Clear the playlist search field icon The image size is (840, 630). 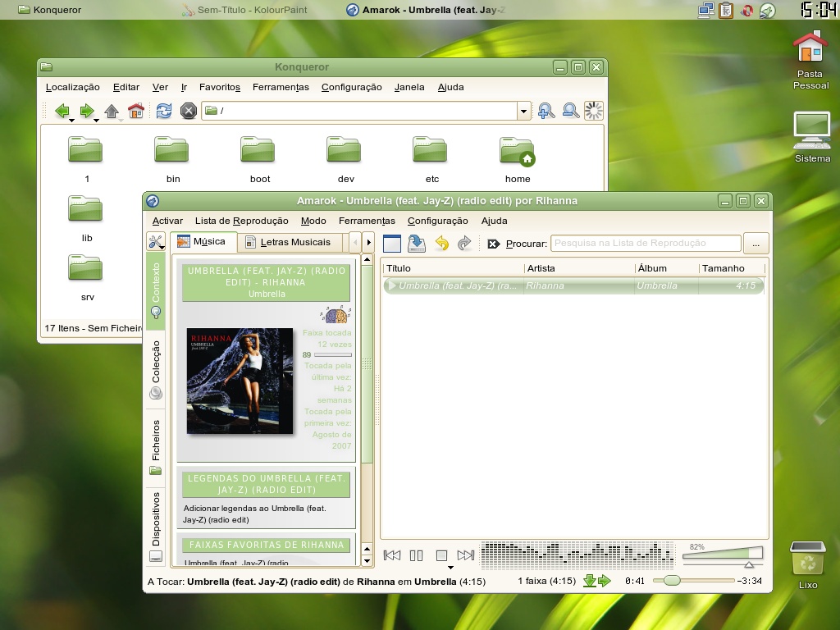(493, 244)
